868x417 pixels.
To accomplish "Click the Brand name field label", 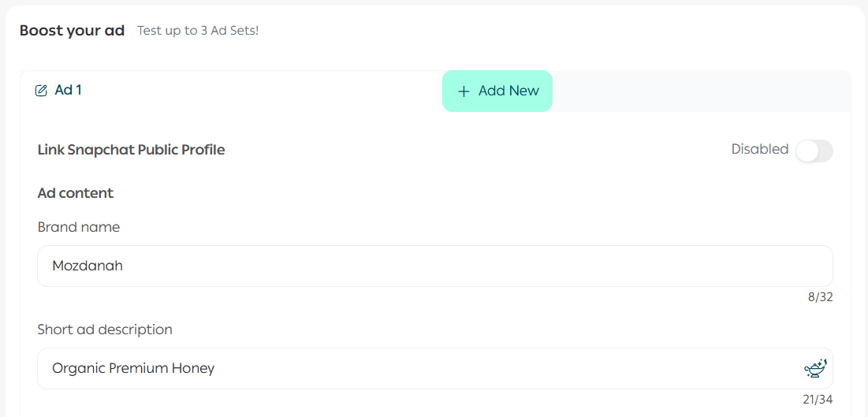I will tap(79, 227).
